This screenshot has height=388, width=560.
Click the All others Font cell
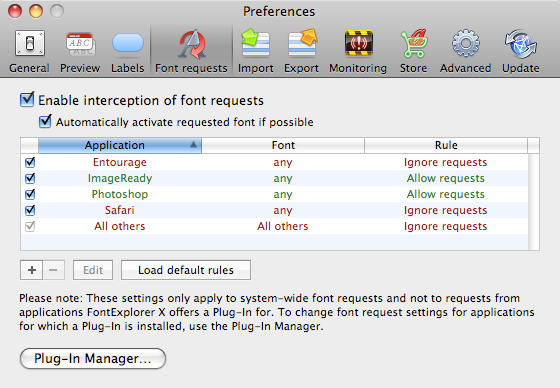pyautogui.click(x=283, y=226)
